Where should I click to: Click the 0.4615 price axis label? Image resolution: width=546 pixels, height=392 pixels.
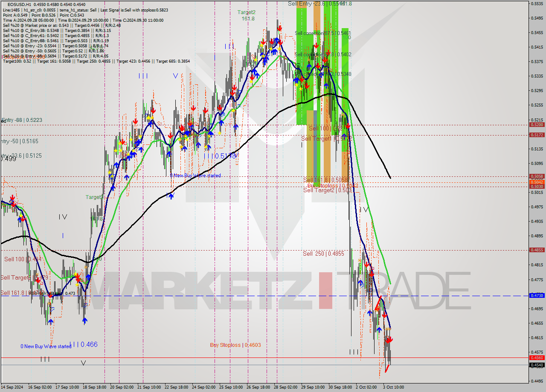537,337
